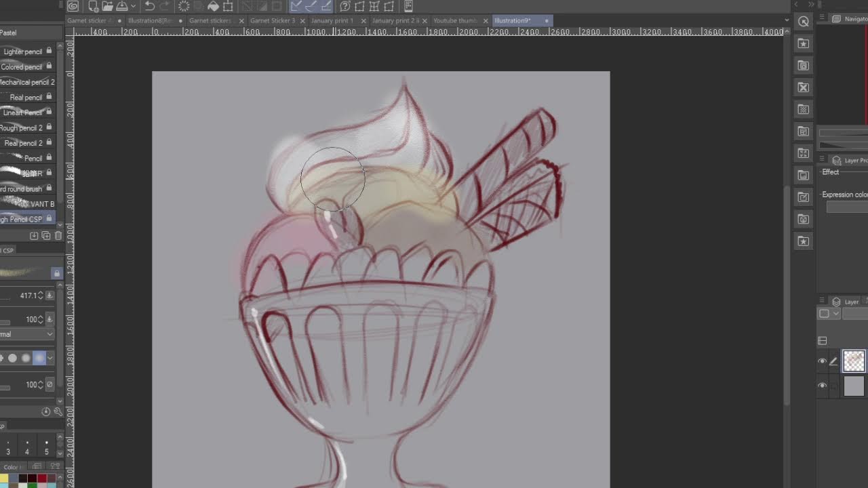Screen dimensions: 868x488
Task: Select the Real pencil 2 sub tool
Action: (27, 143)
